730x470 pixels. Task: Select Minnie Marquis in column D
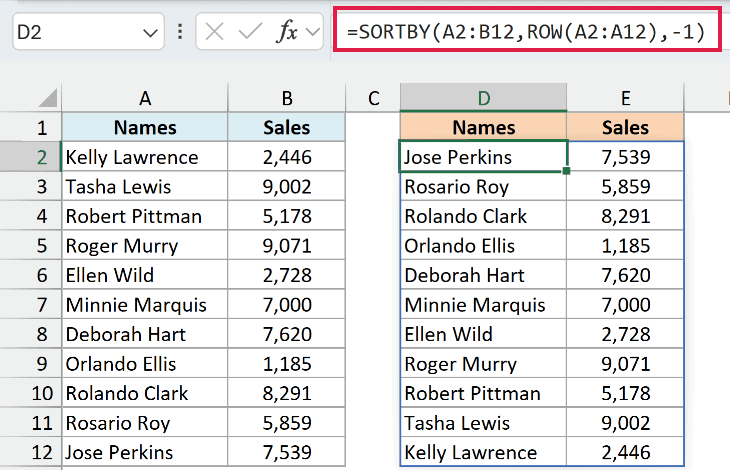point(484,305)
